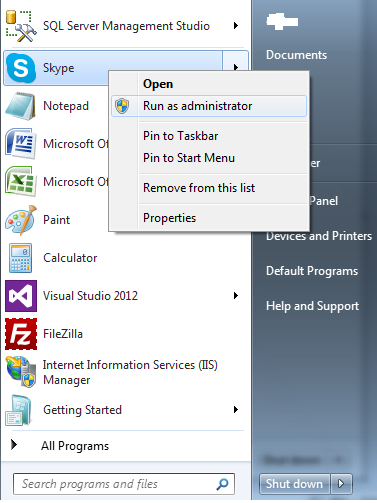Click the Skype logo icon

21,68
